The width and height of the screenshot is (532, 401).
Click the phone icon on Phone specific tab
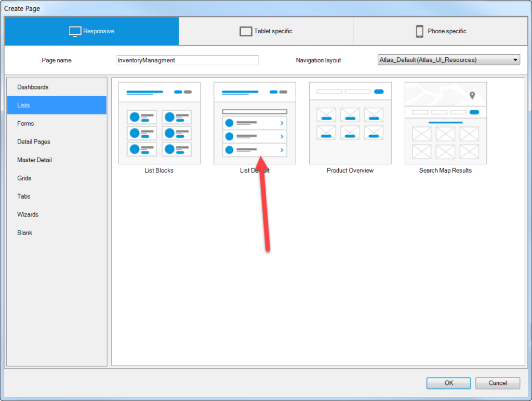pos(419,31)
